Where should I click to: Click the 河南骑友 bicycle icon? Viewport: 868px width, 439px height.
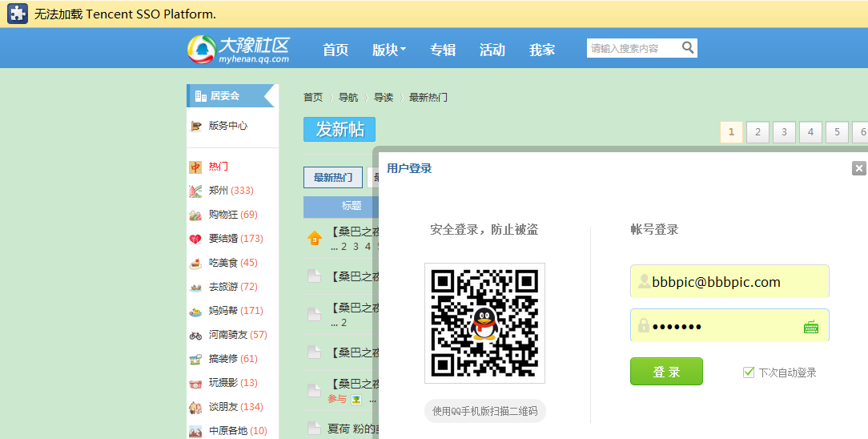point(195,336)
